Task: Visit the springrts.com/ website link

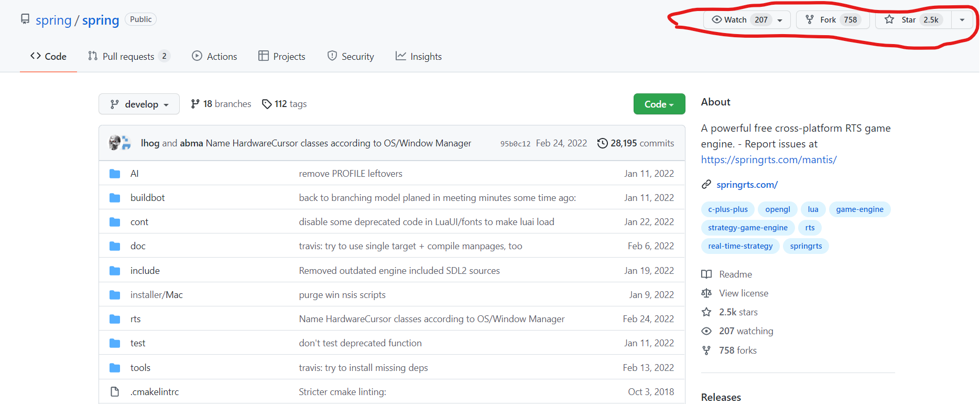Action: (747, 185)
